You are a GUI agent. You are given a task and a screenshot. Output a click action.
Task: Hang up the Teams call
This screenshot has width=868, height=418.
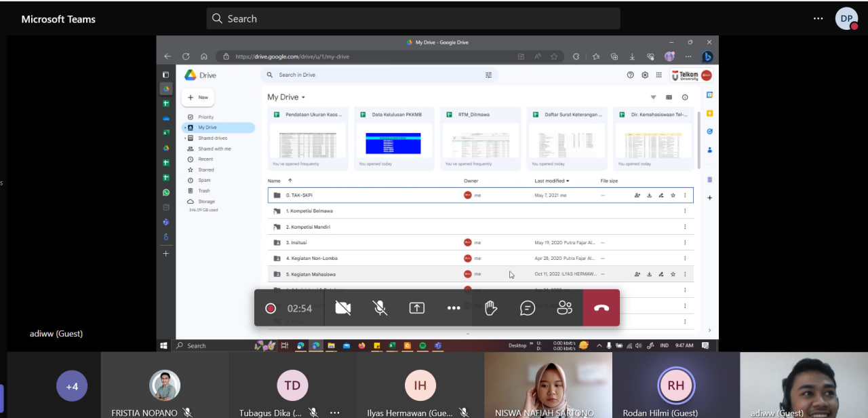601,308
